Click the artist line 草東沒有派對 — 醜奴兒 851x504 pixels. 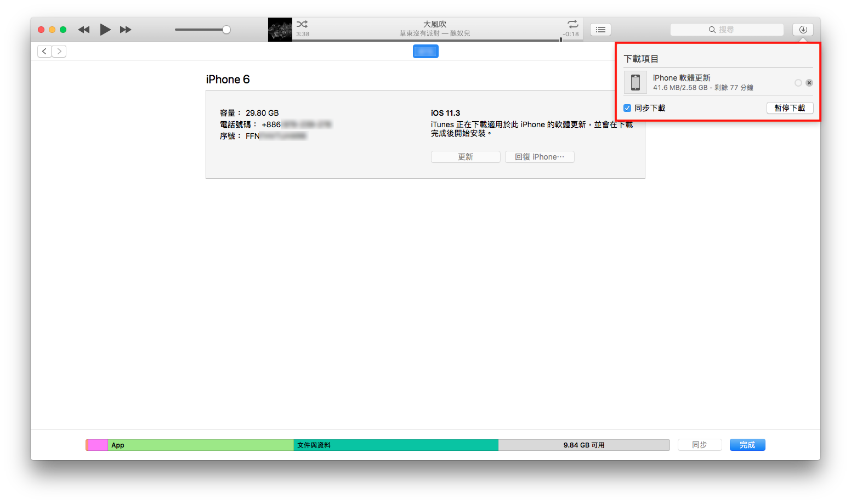(435, 33)
